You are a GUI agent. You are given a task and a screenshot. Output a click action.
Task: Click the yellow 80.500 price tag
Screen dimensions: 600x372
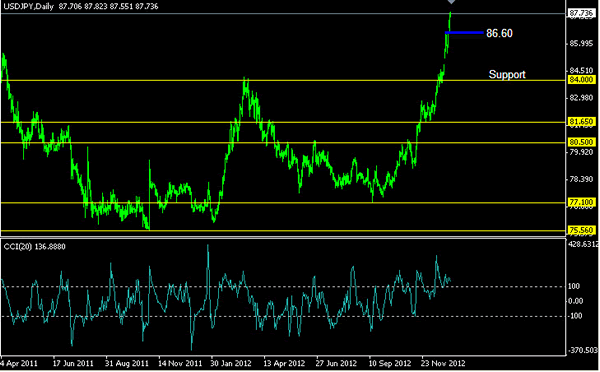(581, 142)
